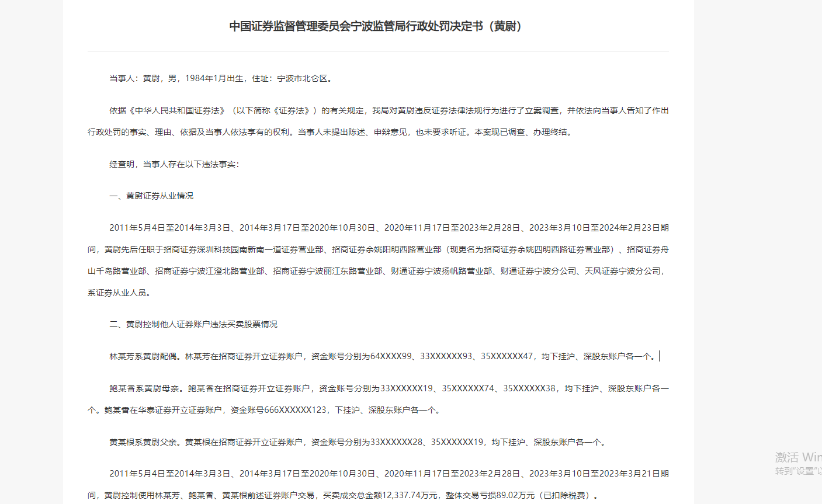Image resolution: width=822 pixels, height=504 pixels.
Task: Click the text "1984年1月出生"
Action: tap(214, 78)
